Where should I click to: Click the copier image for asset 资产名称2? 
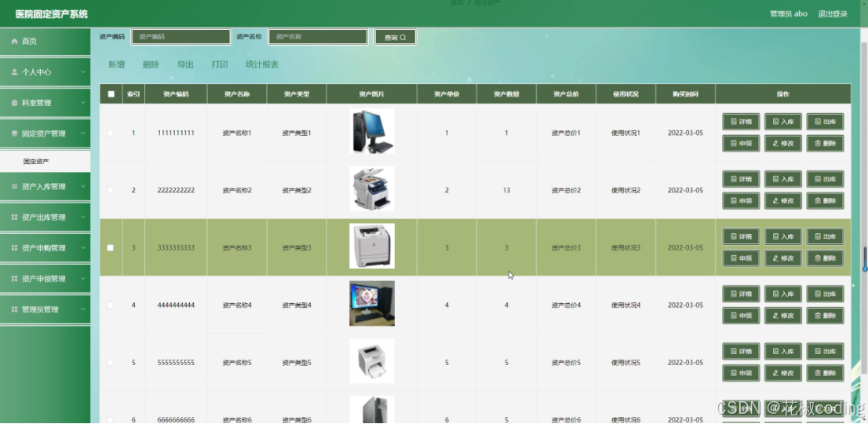[x=372, y=188]
